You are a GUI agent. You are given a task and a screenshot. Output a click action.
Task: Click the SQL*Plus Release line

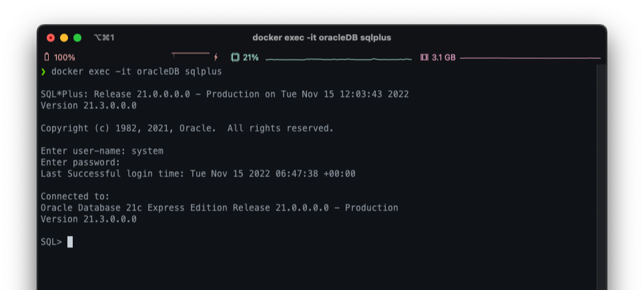[x=225, y=94]
